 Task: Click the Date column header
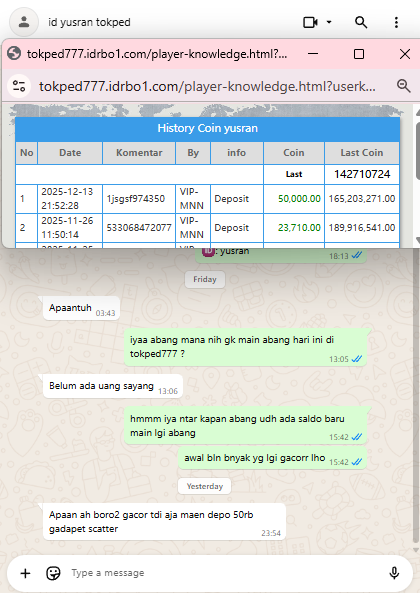click(x=70, y=153)
